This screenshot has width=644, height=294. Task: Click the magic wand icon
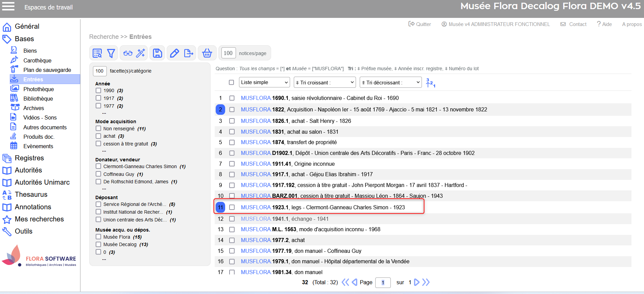pyautogui.click(x=141, y=53)
